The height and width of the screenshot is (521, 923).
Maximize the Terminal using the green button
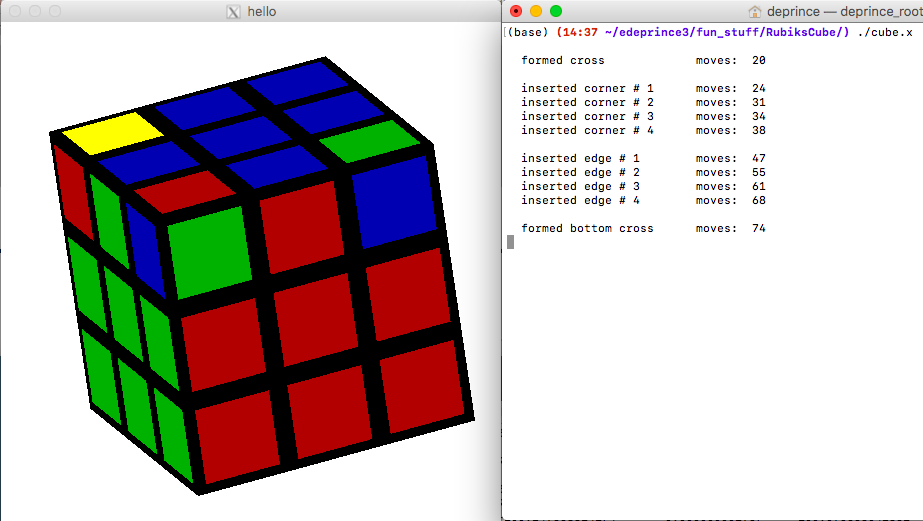[556, 11]
